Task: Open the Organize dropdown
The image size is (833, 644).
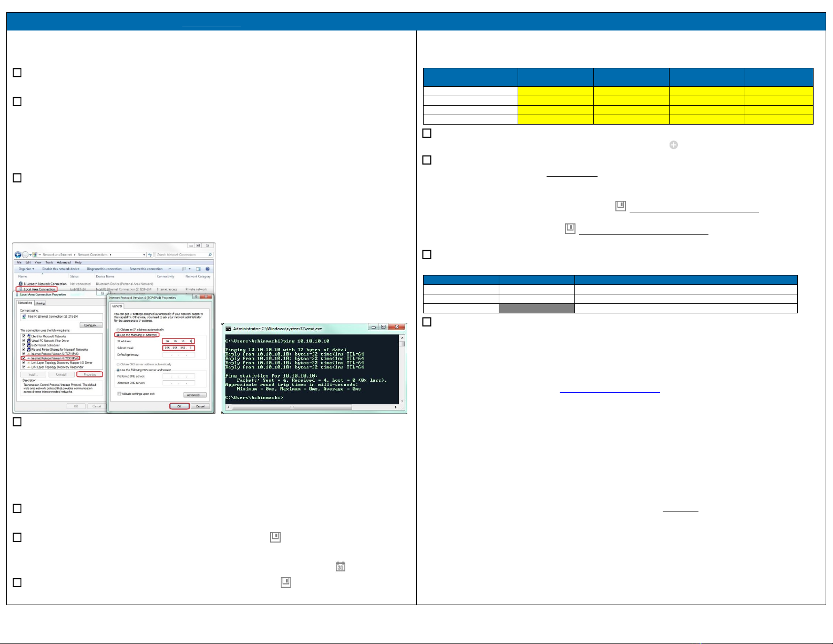Action: 26,269
